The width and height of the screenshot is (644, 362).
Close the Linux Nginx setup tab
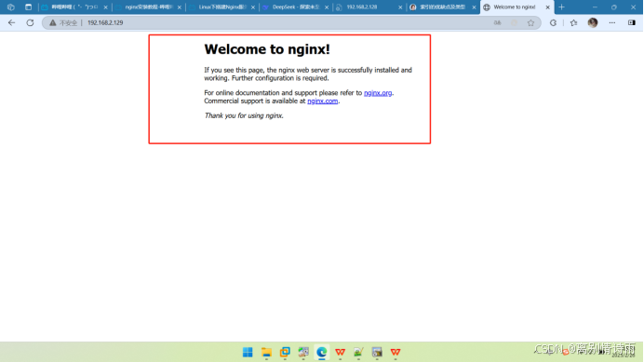252,7
